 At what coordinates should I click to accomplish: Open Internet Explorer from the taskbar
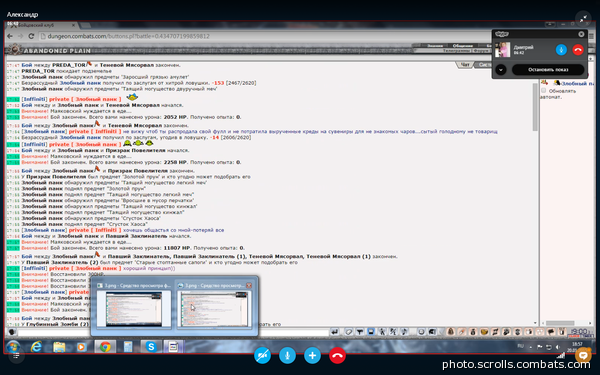coord(36,347)
